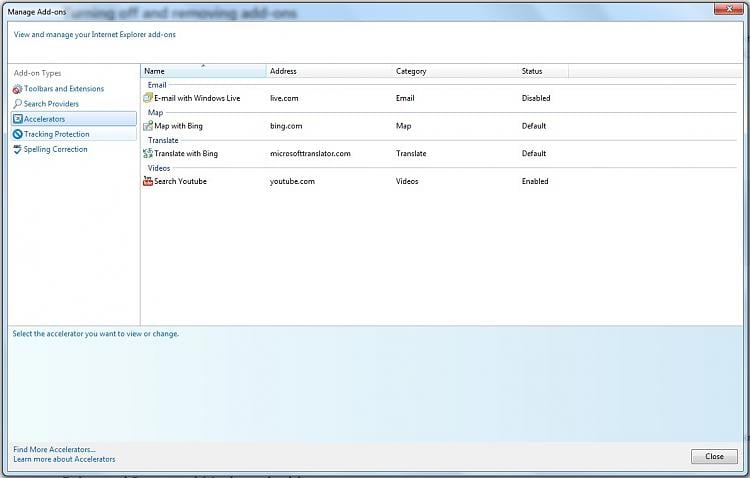Click the Map group header

click(155, 112)
